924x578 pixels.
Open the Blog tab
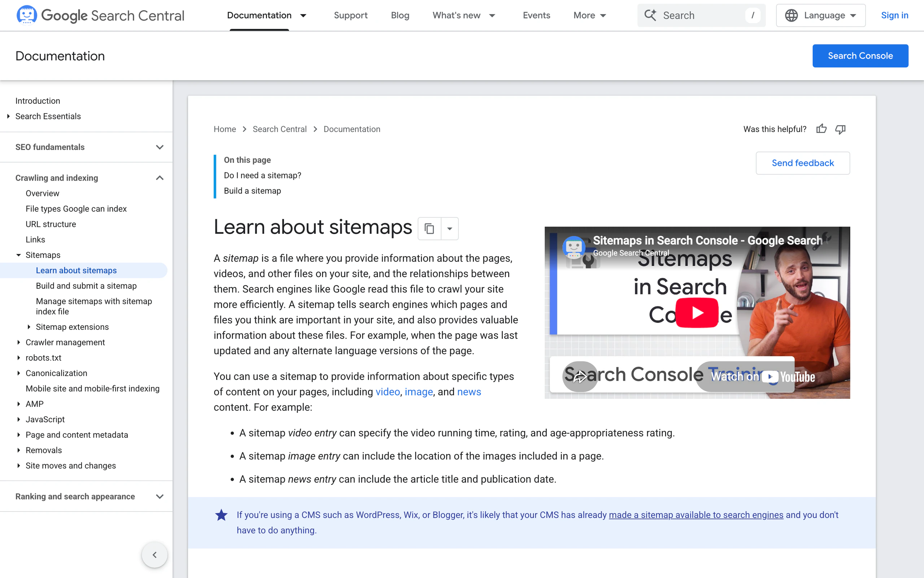(x=400, y=15)
